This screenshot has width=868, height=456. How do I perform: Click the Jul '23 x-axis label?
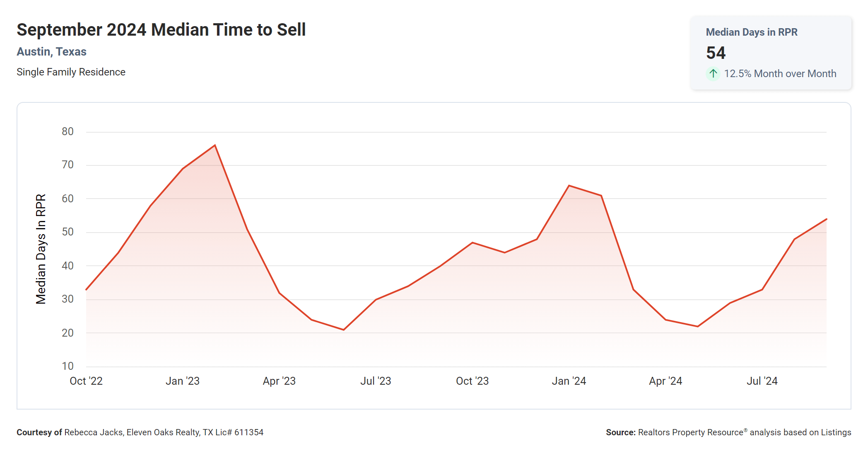click(376, 381)
